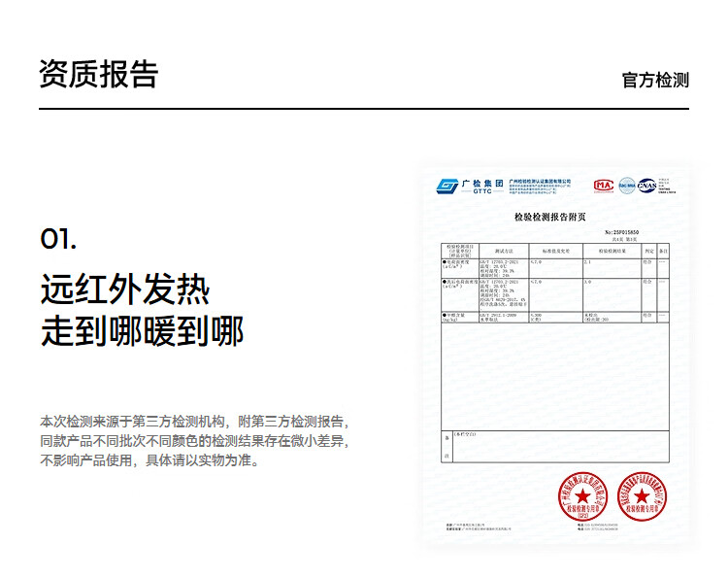Click the ilac-MRA round logo
The height and width of the screenshot is (578, 728).
627,186
